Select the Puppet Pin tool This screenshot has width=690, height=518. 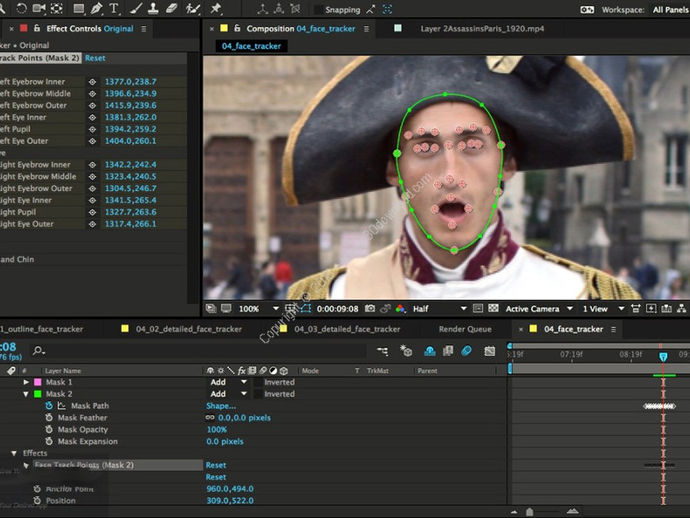216,8
